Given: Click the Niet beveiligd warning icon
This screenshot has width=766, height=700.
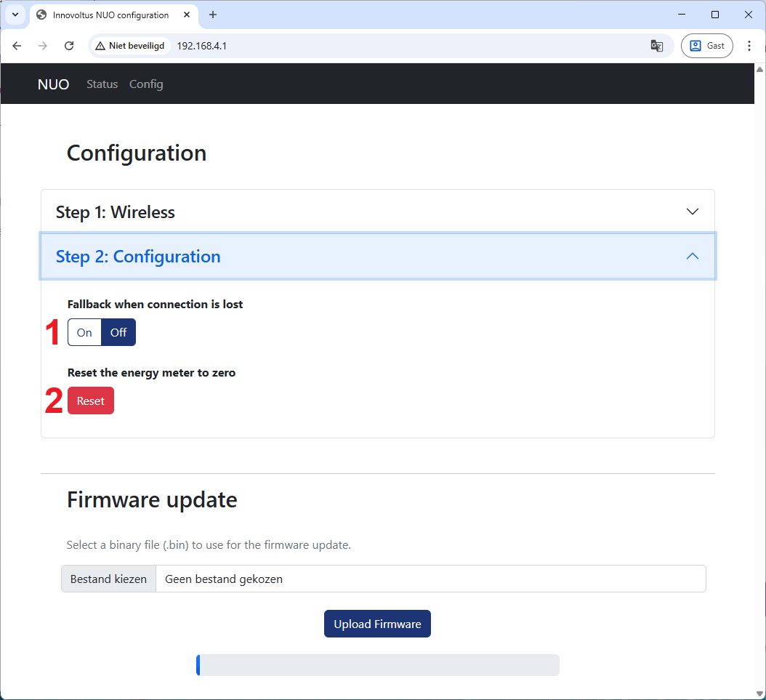Looking at the screenshot, I should [100, 46].
